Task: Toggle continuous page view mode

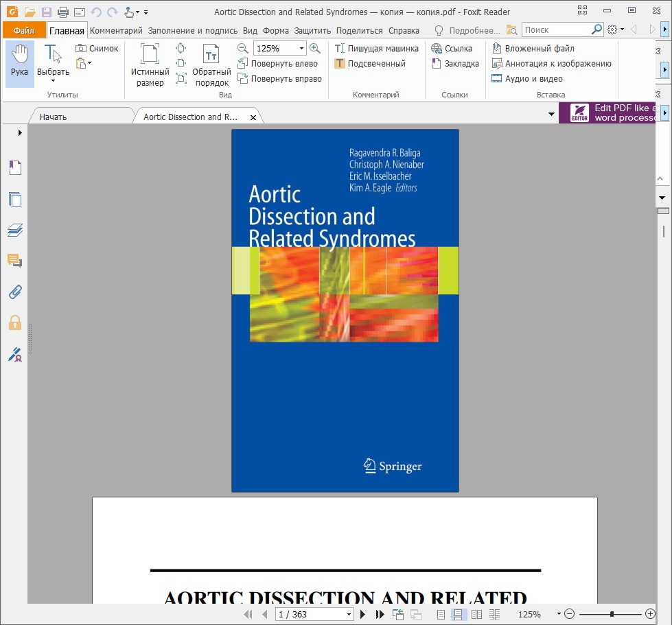Action: [x=458, y=614]
